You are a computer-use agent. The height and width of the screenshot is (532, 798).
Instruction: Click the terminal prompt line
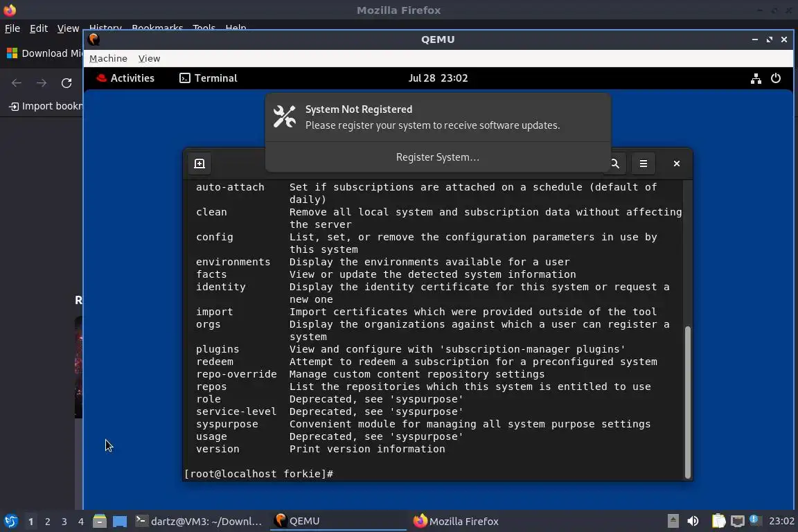259,474
